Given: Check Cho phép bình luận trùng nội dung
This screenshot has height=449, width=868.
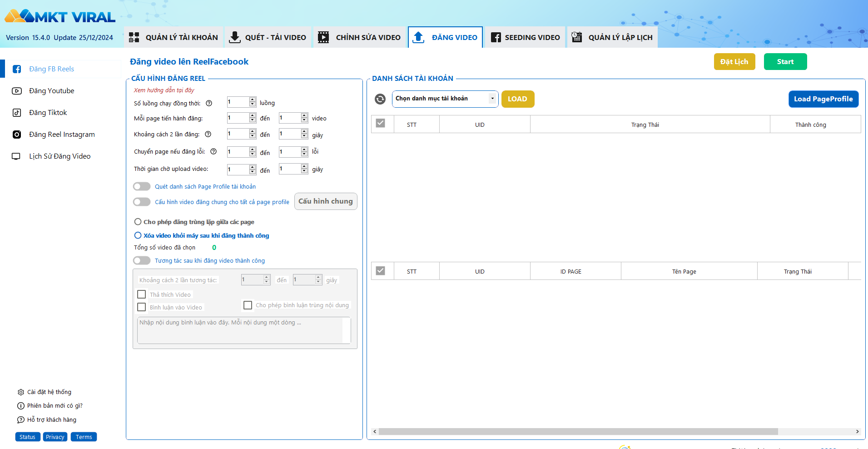Looking at the screenshot, I should [248, 305].
